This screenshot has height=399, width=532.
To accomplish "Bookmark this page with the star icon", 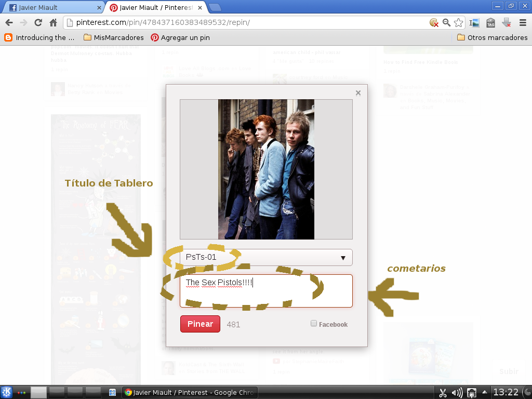I will (x=459, y=22).
